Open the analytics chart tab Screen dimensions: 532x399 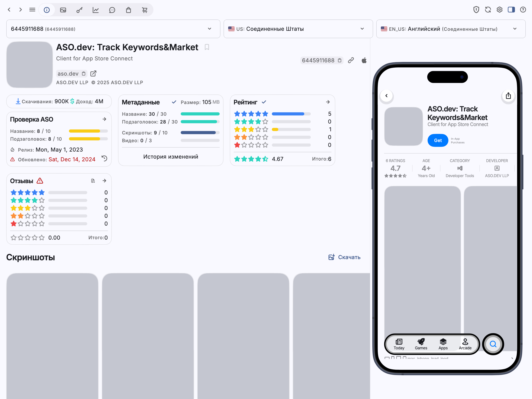(x=96, y=10)
